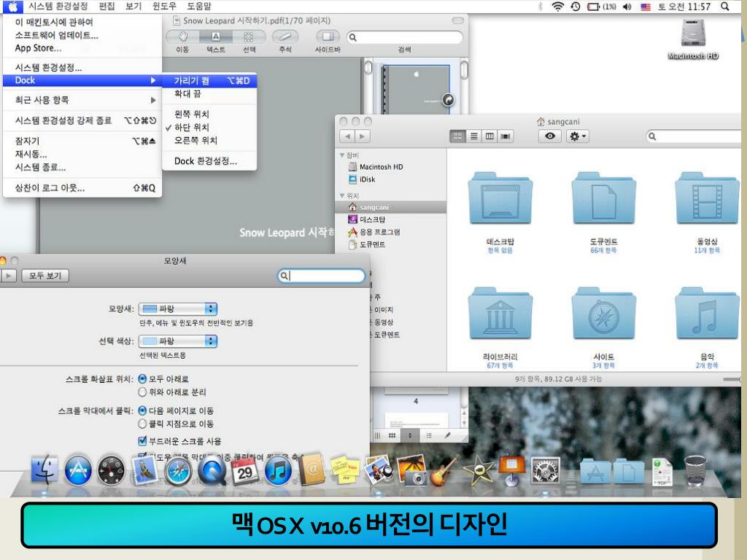Image resolution: width=747 pixels, height=560 pixels.
Task: Click the 모두 보기 button
Action: pyautogui.click(x=45, y=276)
